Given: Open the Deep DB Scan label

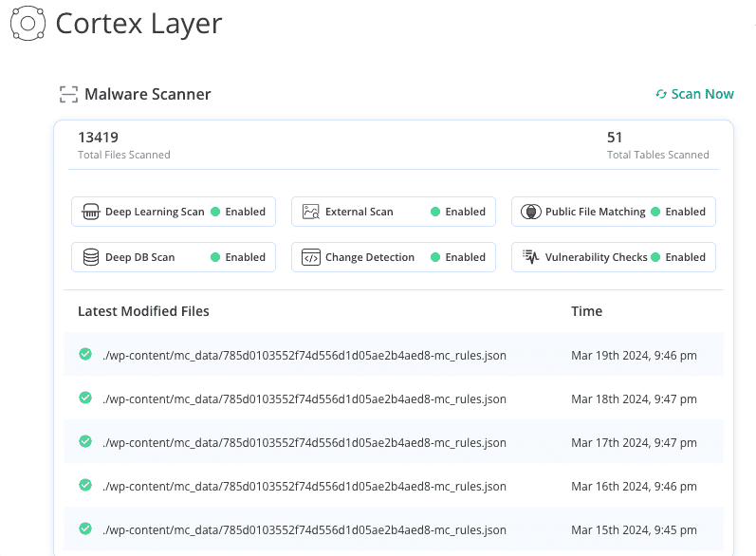Looking at the screenshot, I should coord(139,257).
